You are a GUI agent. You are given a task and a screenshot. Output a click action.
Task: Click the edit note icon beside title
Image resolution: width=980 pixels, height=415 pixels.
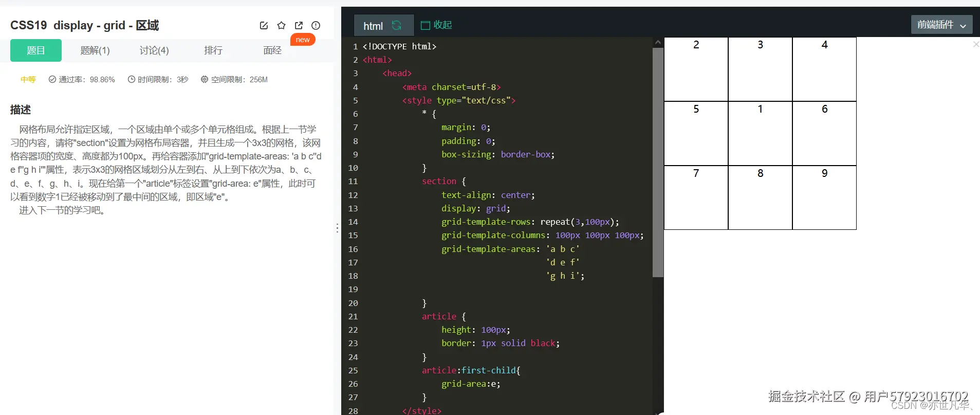[x=264, y=25]
